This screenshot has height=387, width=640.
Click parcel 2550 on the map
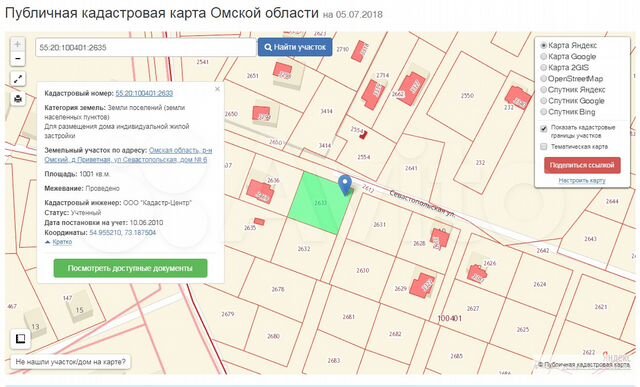467,96
